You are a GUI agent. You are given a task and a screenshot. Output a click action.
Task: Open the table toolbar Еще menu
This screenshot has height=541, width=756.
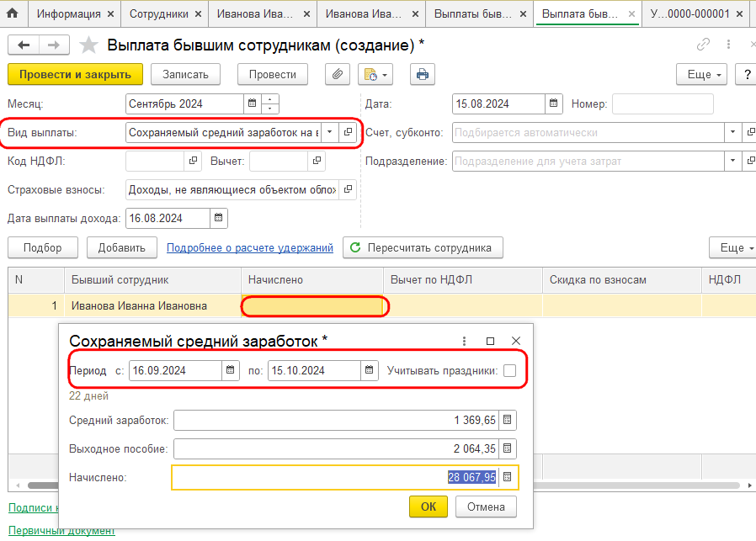732,247
